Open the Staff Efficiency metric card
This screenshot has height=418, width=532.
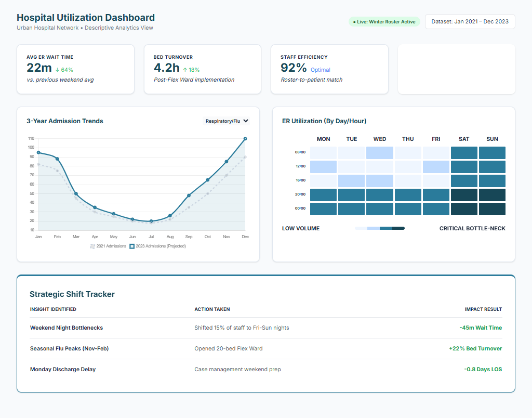(x=329, y=69)
